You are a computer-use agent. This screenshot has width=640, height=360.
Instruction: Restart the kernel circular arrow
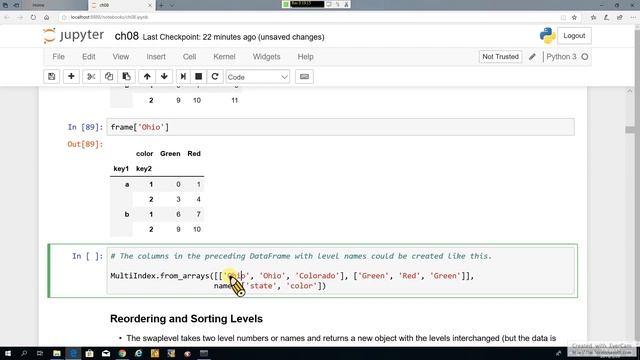coord(215,76)
